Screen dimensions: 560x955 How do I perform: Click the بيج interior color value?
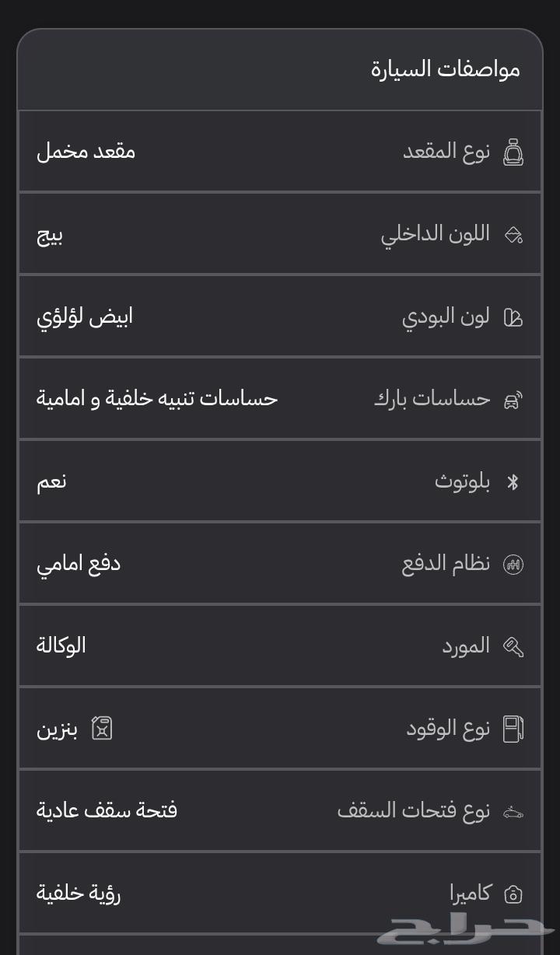(50, 234)
